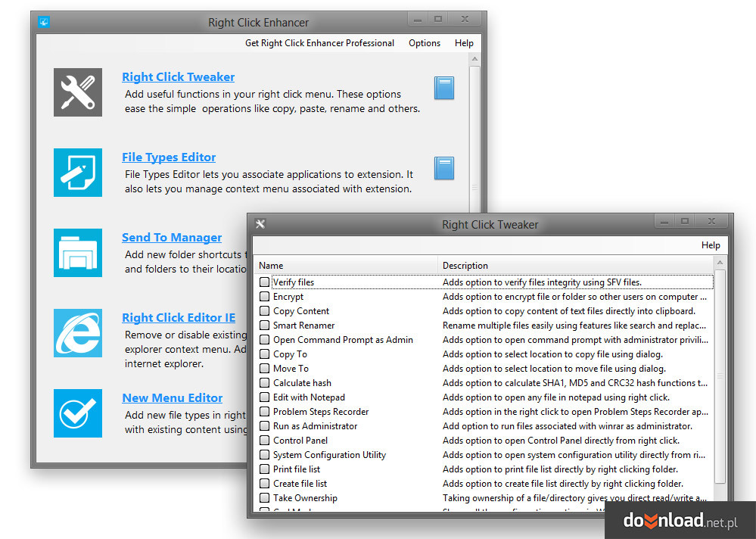Viewport: 756px width, 539px height.
Task: Open help book for Right Click Tweaker
Action: click(x=444, y=89)
